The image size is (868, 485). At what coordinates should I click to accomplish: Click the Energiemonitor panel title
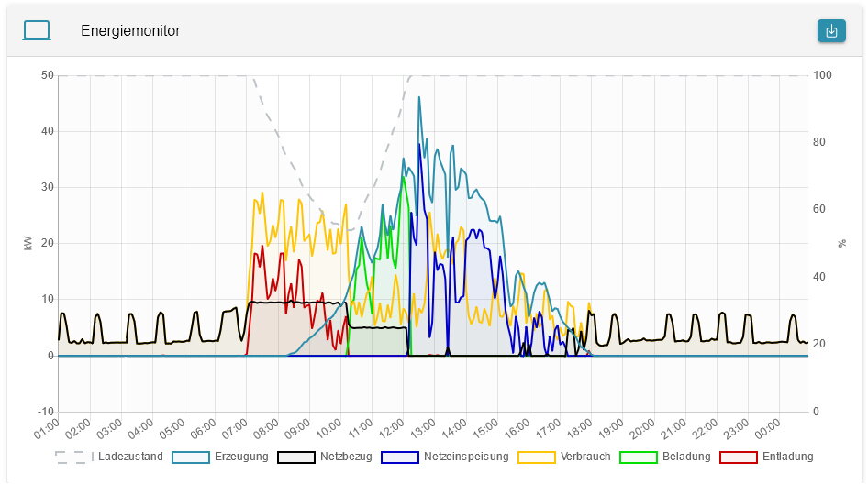pyautogui.click(x=130, y=31)
